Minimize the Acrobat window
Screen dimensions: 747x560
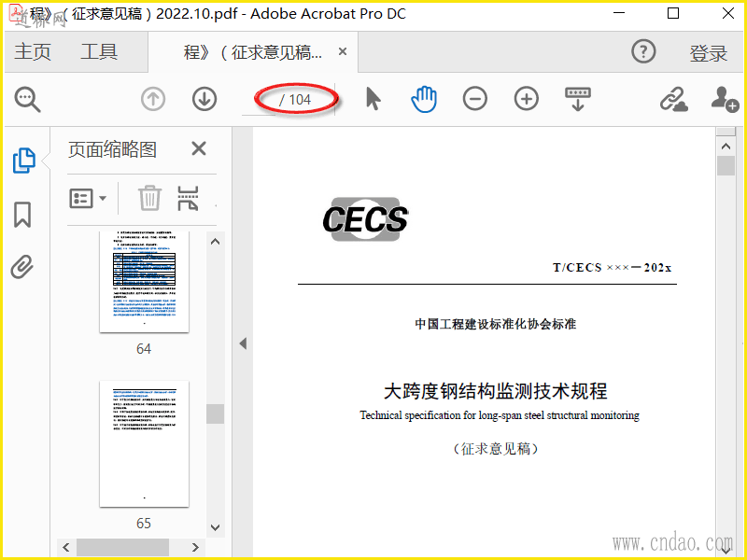pyautogui.click(x=619, y=13)
